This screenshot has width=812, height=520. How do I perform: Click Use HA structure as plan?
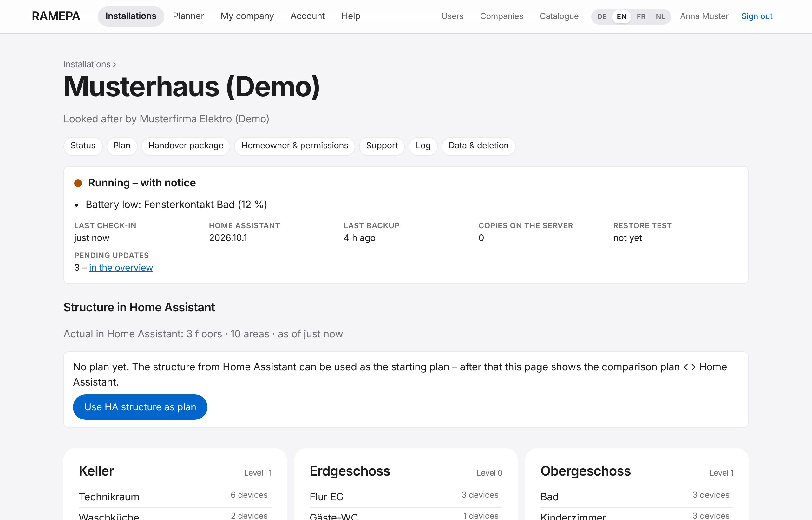pyautogui.click(x=140, y=407)
